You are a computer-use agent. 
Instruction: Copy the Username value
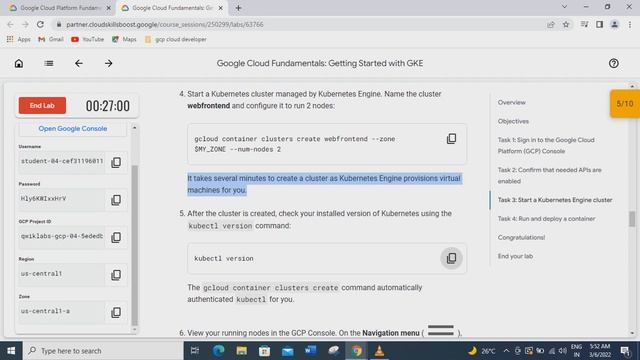click(116, 162)
